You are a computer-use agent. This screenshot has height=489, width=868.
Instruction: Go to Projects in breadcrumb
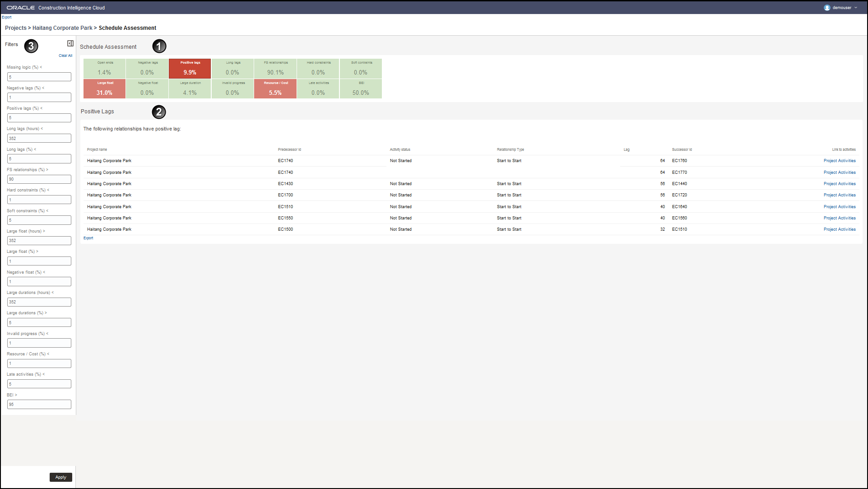point(16,28)
